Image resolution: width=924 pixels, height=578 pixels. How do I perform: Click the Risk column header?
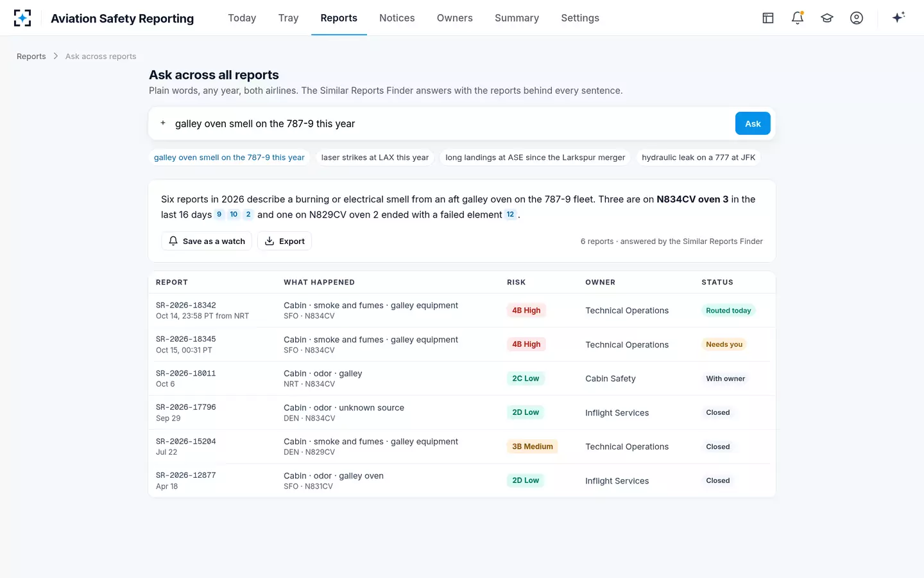pyautogui.click(x=517, y=282)
